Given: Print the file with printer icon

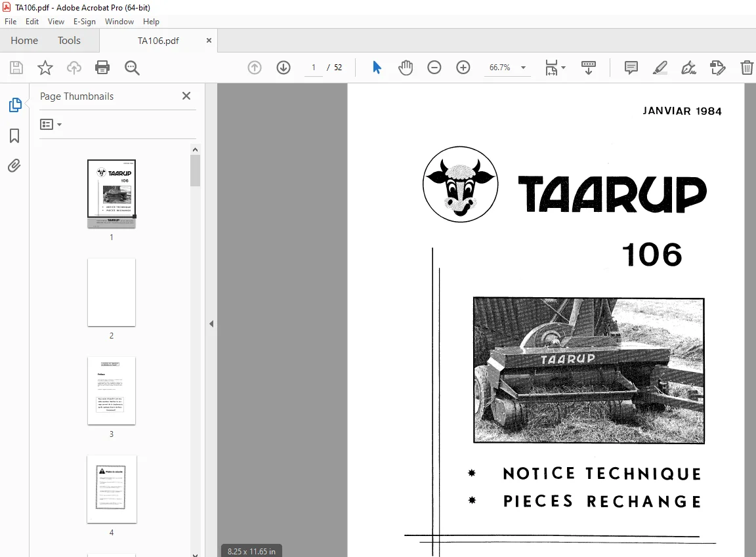Looking at the screenshot, I should (x=102, y=68).
